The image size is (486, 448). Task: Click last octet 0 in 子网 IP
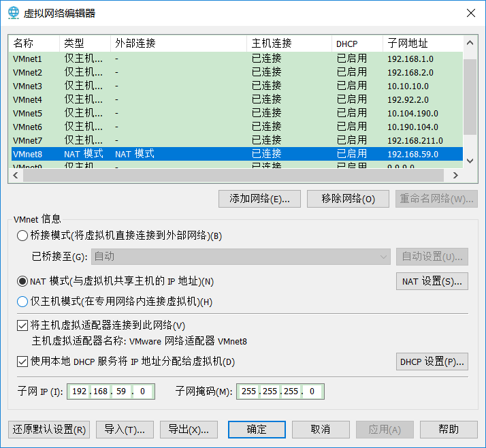142,391
